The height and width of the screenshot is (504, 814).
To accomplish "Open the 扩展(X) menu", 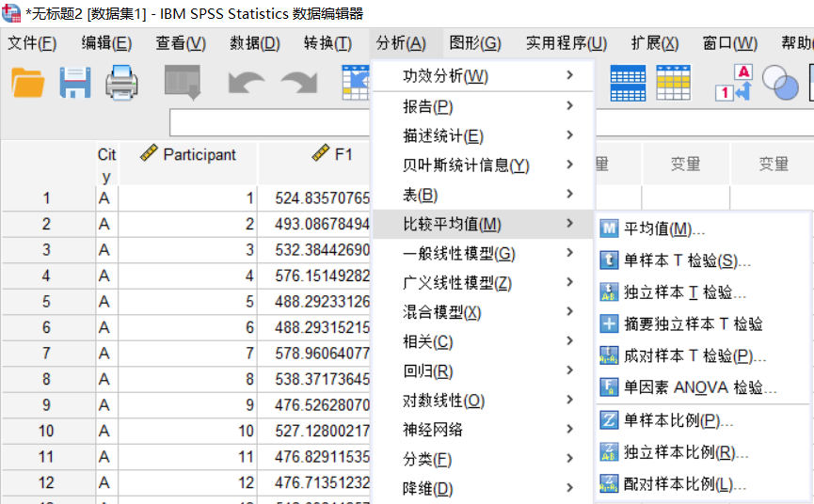I will click(x=655, y=43).
